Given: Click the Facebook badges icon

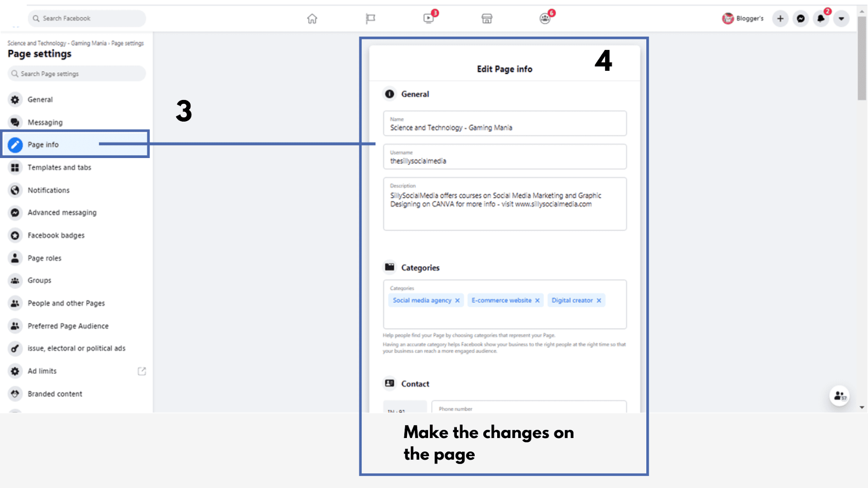Looking at the screenshot, I should pyautogui.click(x=15, y=235).
